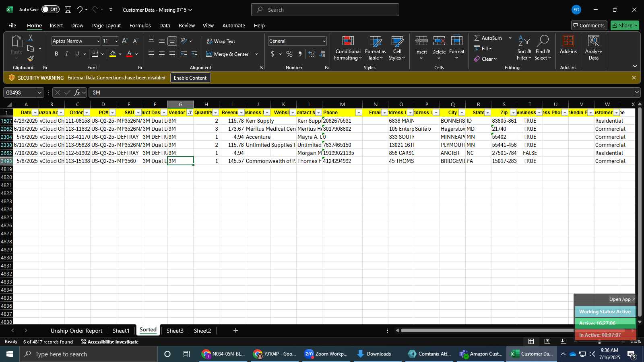Click the Font Color red swatch
Image resolution: width=644 pixels, height=362 pixels.
click(129, 54)
